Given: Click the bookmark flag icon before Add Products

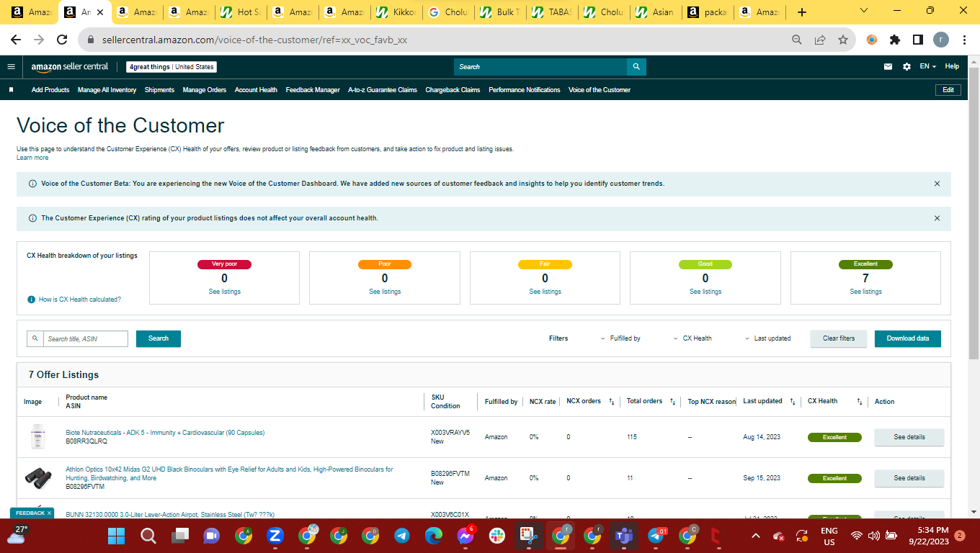Looking at the screenshot, I should pyautogui.click(x=11, y=90).
